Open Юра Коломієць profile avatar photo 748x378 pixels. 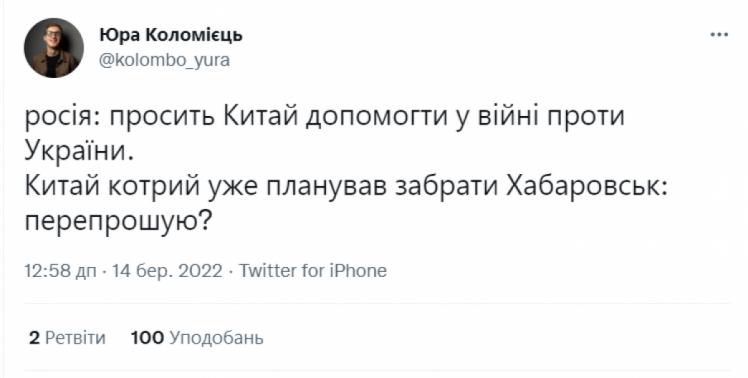point(54,48)
